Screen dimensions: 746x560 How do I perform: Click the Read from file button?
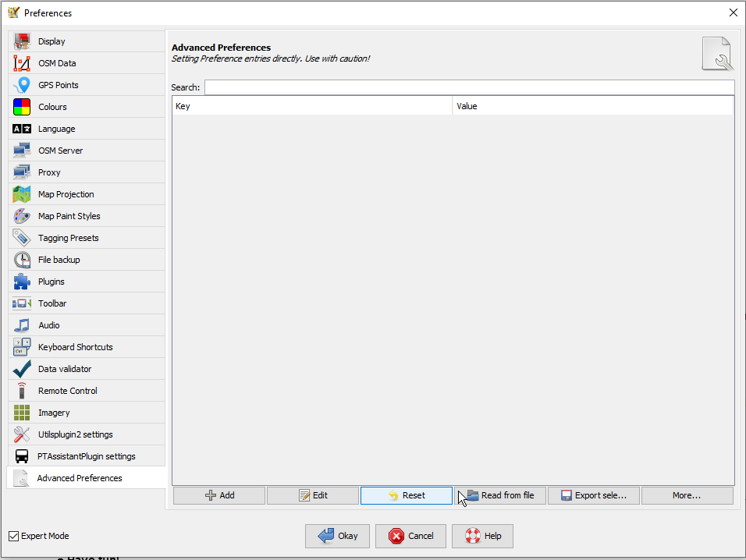coord(500,495)
